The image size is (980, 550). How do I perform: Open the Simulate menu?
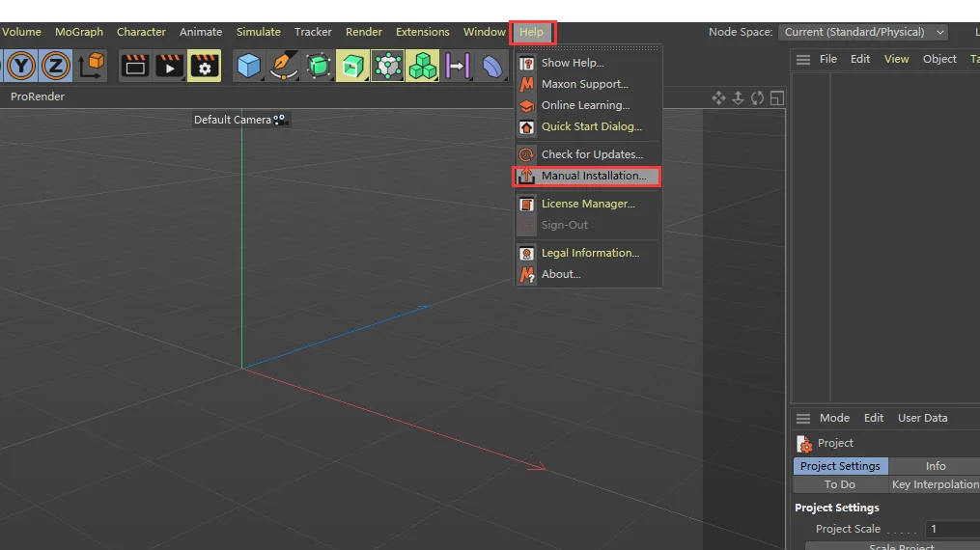tap(258, 32)
